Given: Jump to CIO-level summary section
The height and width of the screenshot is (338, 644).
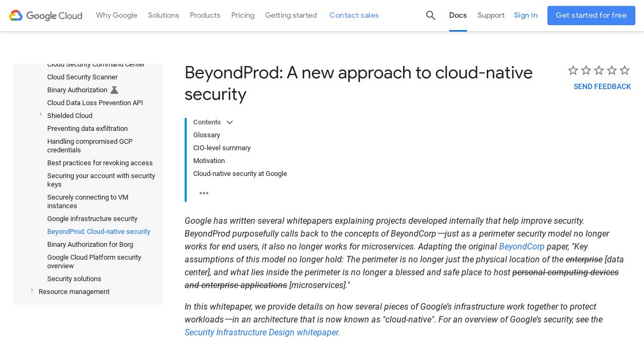Looking at the screenshot, I should click(x=222, y=148).
